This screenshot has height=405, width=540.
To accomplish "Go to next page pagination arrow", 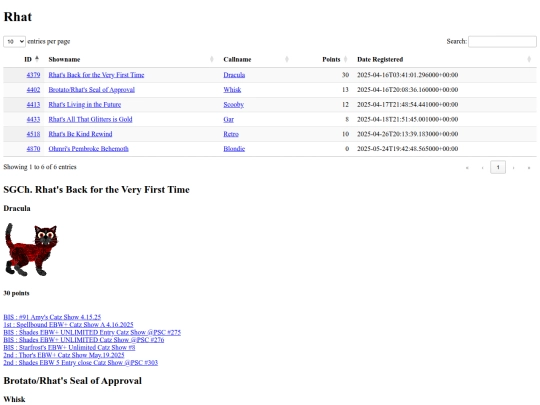I will pyautogui.click(x=513, y=168).
